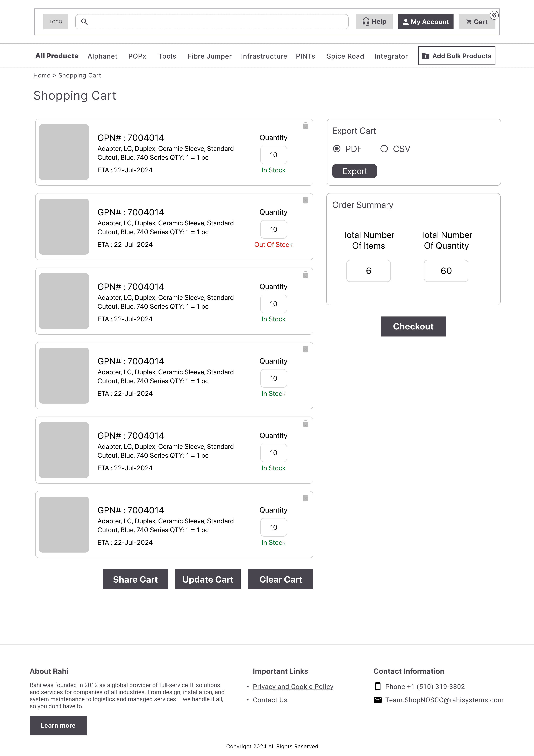Screen dimensions: 534x756
Task: Click the Checkout button
Action: 413,327
